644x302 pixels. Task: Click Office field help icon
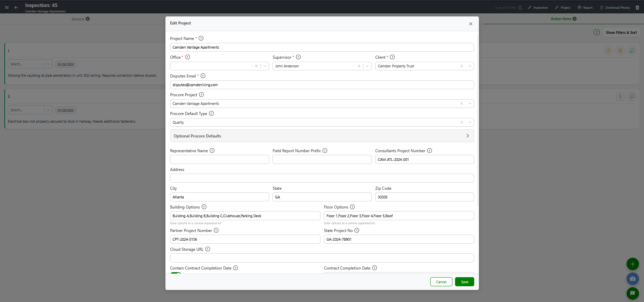188,57
